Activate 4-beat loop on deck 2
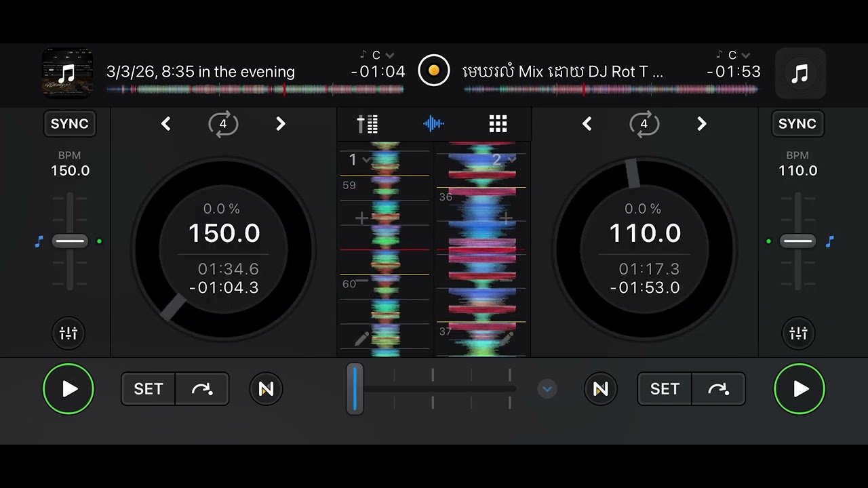Viewport: 868px width, 488px height. (x=644, y=124)
